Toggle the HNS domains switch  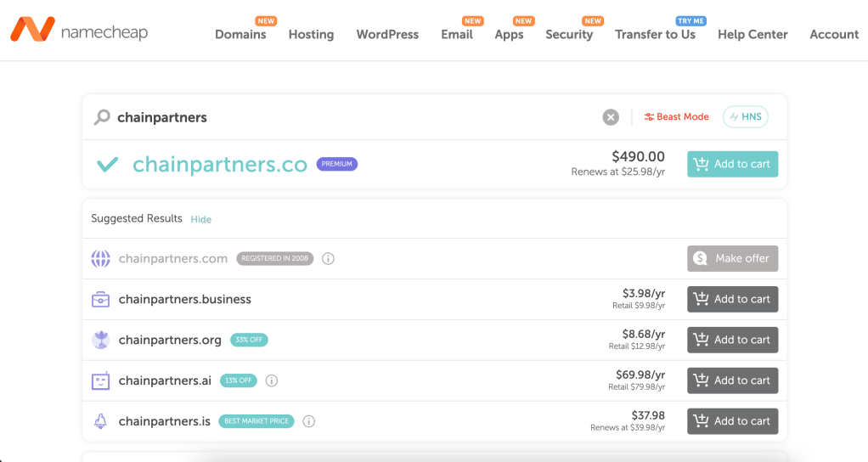coord(745,117)
